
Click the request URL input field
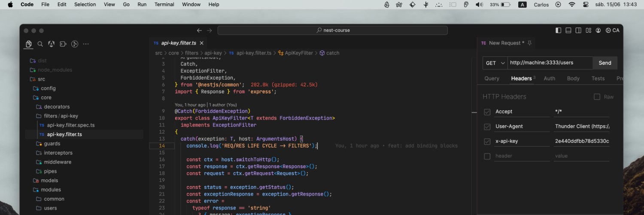[x=550, y=63]
